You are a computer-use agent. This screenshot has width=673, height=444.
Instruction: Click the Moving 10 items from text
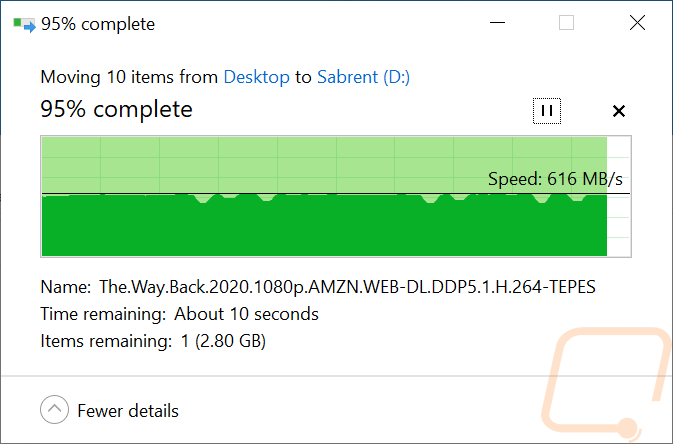(130, 77)
